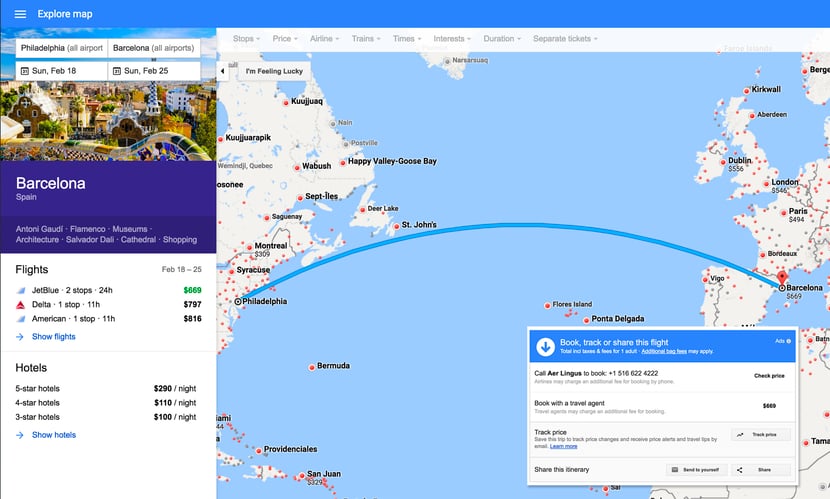Image resolution: width=830 pixels, height=499 pixels.
Task: Click the JetBlue airline logo icon
Action: (21, 291)
